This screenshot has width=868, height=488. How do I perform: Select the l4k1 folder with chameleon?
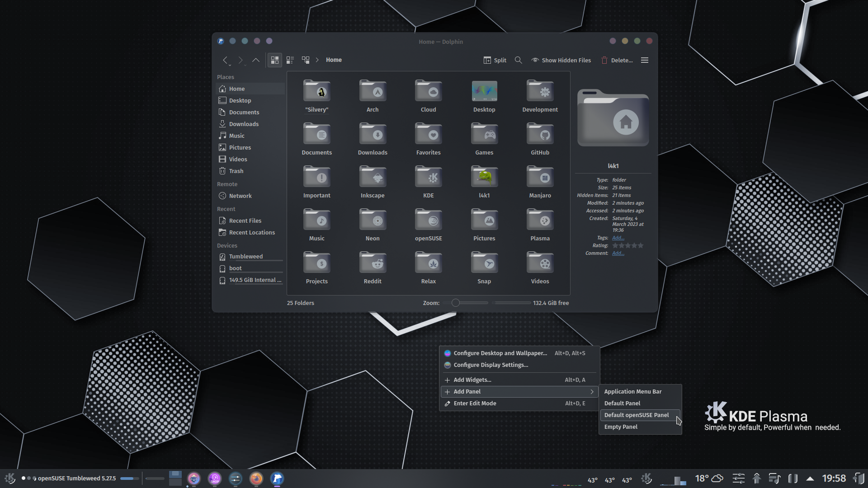(x=484, y=183)
